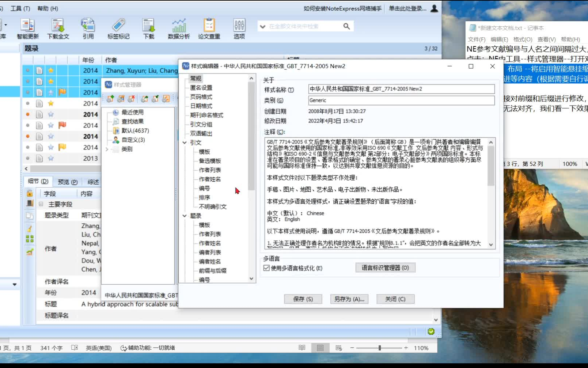Open the 帮助 (H) menu in NoteExpress
The image size is (588, 368).
48,8
